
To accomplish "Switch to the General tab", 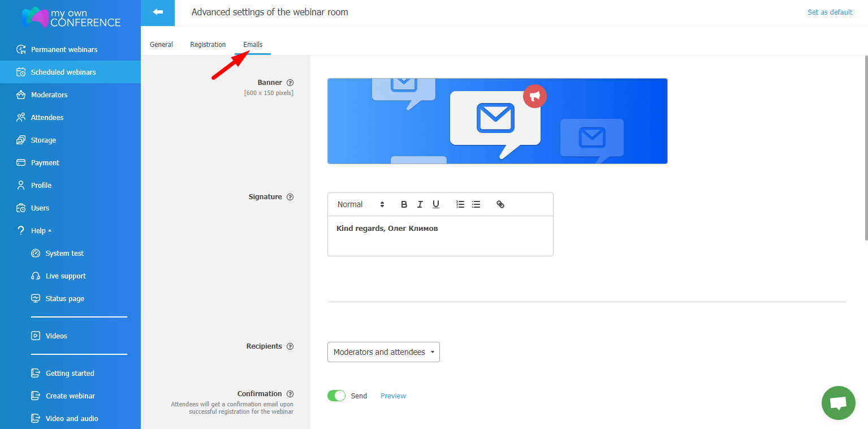I will [161, 44].
